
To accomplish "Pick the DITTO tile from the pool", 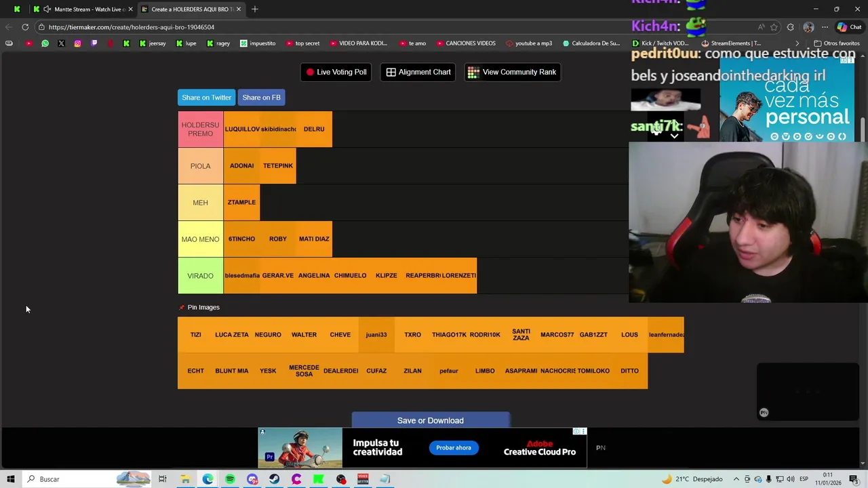I will coord(629,371).
